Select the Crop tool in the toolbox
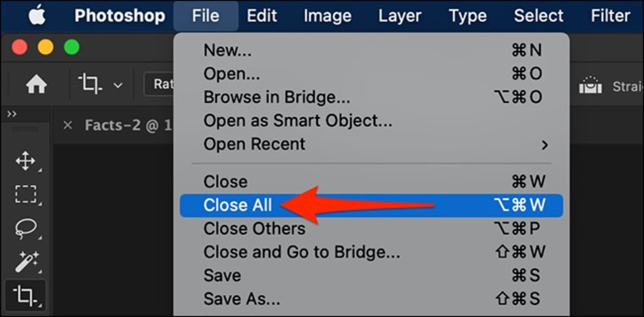Image resolution: width=644 pixels, height=317 pixels. [x=25, y=296]
